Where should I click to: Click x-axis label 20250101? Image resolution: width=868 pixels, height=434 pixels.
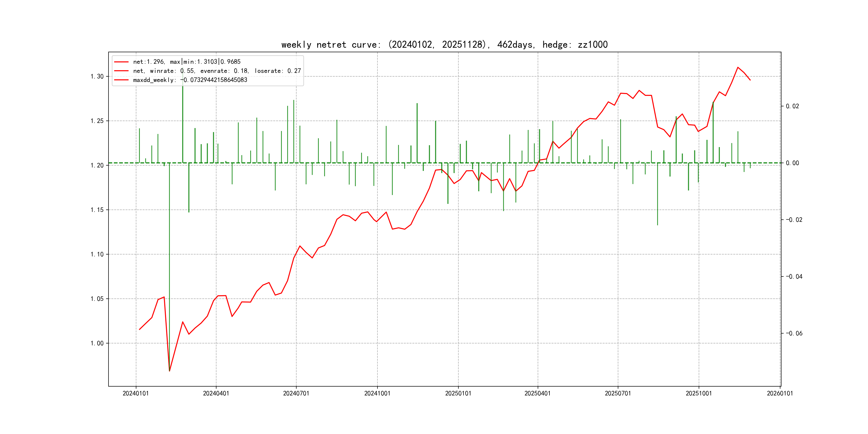(458, 393)
